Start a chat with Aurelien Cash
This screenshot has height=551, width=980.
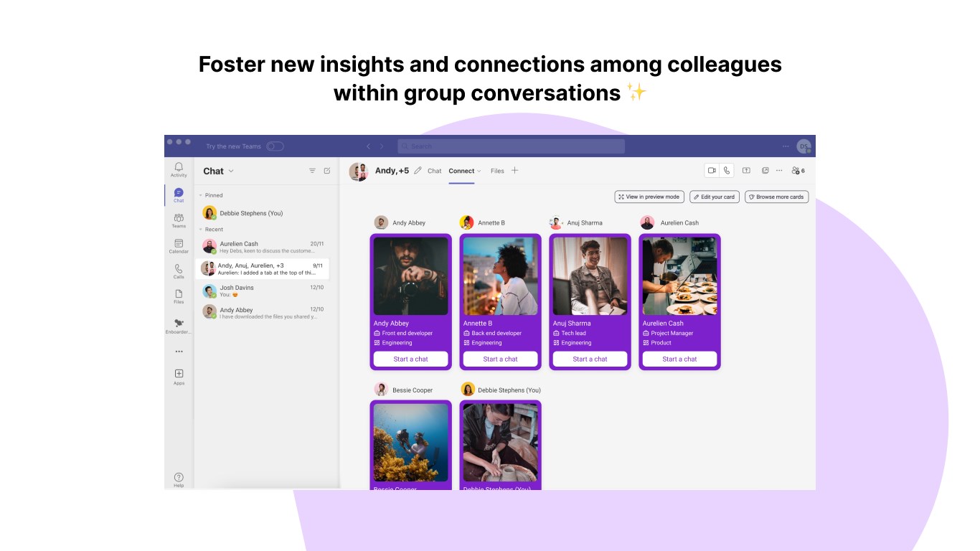coord(679,359)
